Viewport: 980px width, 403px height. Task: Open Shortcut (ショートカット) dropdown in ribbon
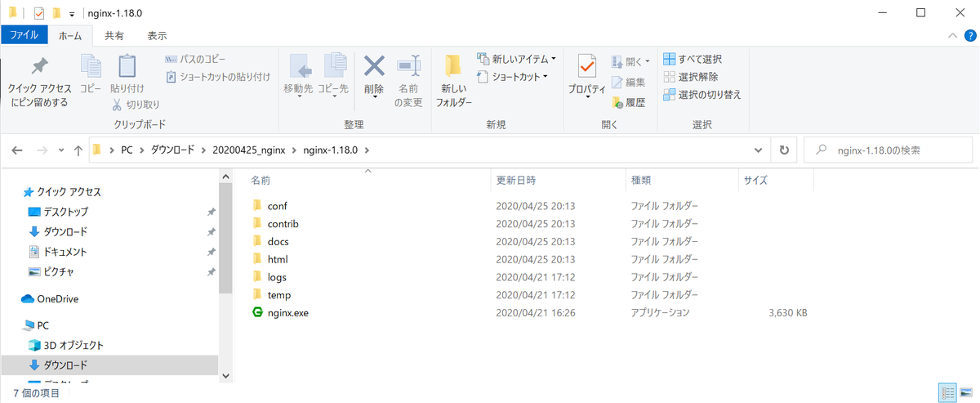pos(513,77)
